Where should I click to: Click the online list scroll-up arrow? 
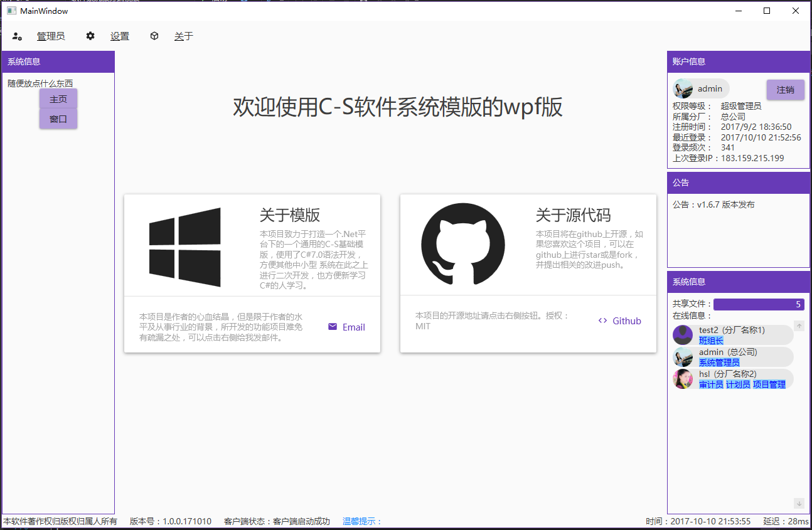tap(799, 326)
